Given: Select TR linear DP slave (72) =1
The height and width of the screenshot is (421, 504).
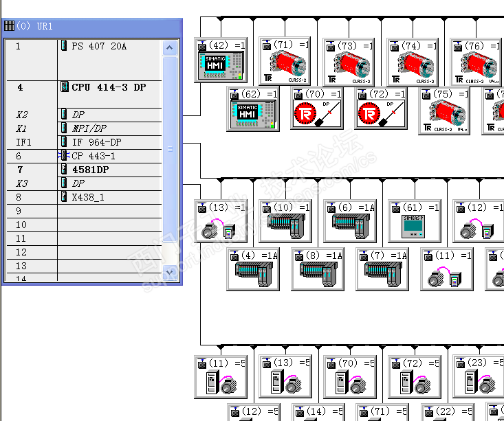Looking at the screenshot, I should [381, 108].
